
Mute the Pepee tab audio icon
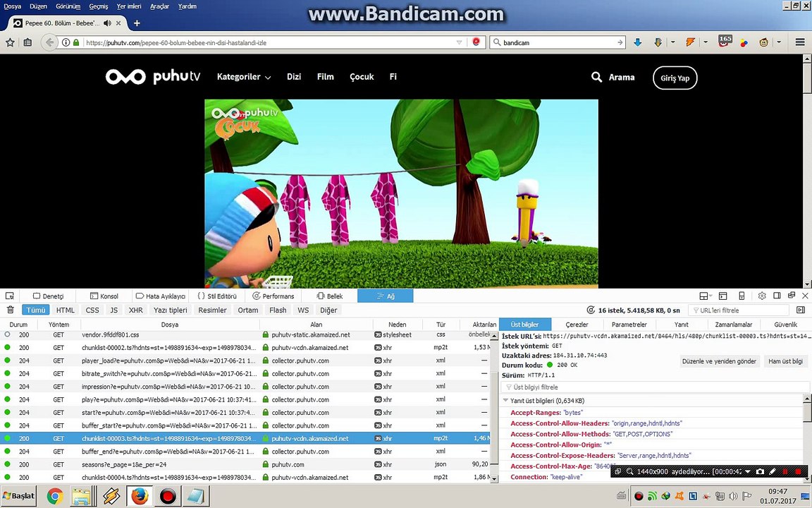(107, 23)
